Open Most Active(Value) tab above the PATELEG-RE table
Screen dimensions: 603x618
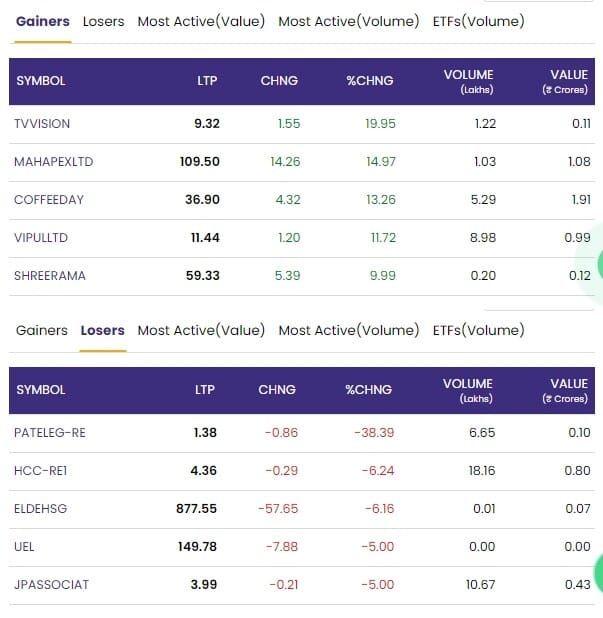[201, 330]
